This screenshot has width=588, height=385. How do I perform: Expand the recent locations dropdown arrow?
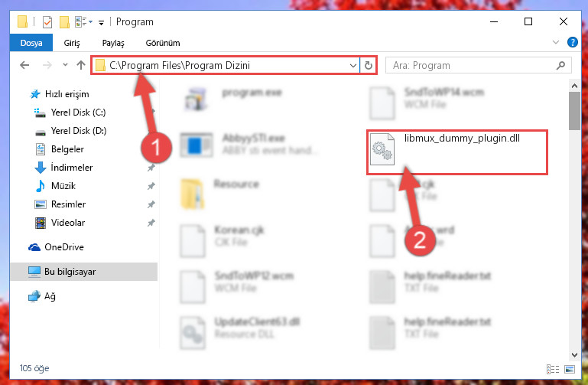coord(65,65)
